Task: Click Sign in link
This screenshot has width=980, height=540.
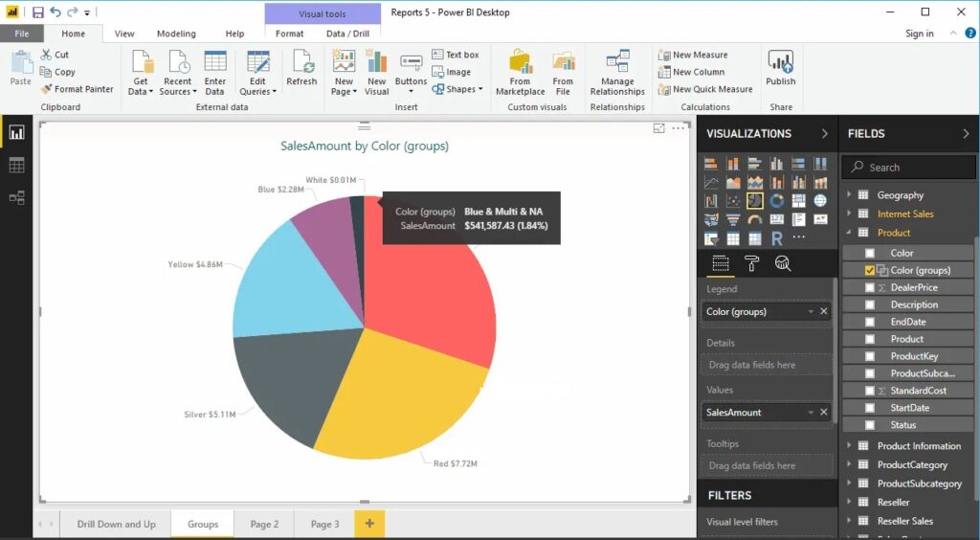Action: pyautogui.click(x=920, y=34)
